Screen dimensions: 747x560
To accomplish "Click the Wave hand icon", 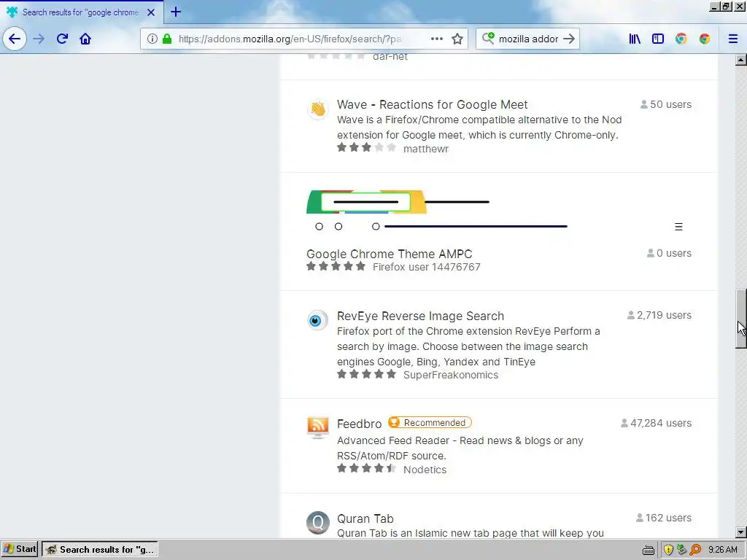I will coord(318,109).
